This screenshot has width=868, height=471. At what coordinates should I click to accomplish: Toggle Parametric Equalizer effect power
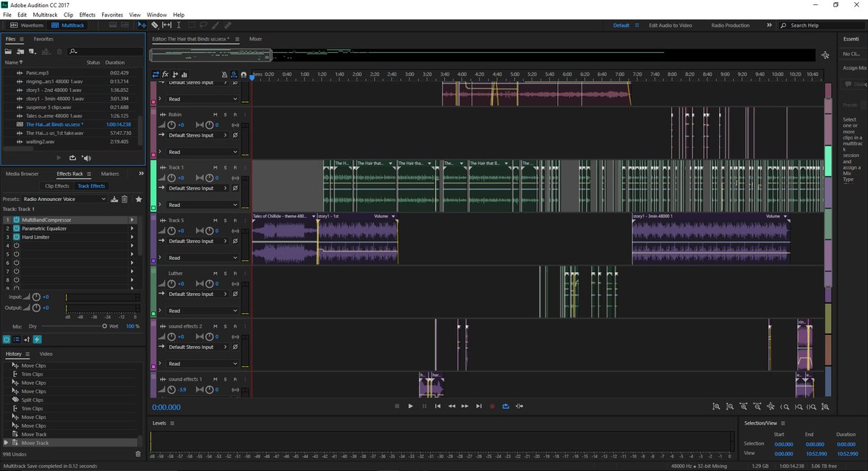click(x=15, y=229)
